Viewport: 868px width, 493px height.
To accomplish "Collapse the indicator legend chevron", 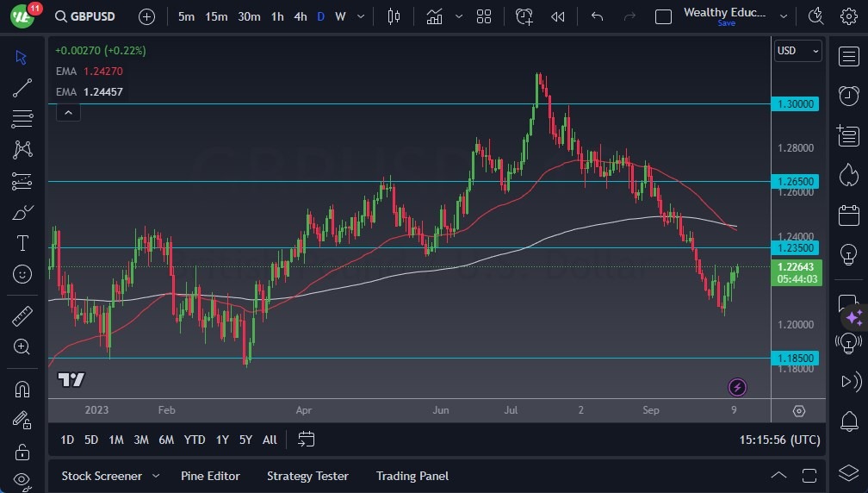I will tap(68, 112).
